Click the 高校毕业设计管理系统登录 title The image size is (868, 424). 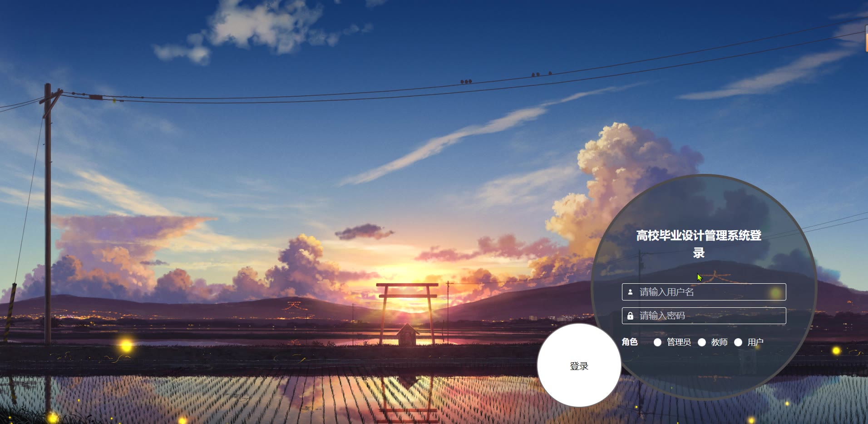coord(699,244)
